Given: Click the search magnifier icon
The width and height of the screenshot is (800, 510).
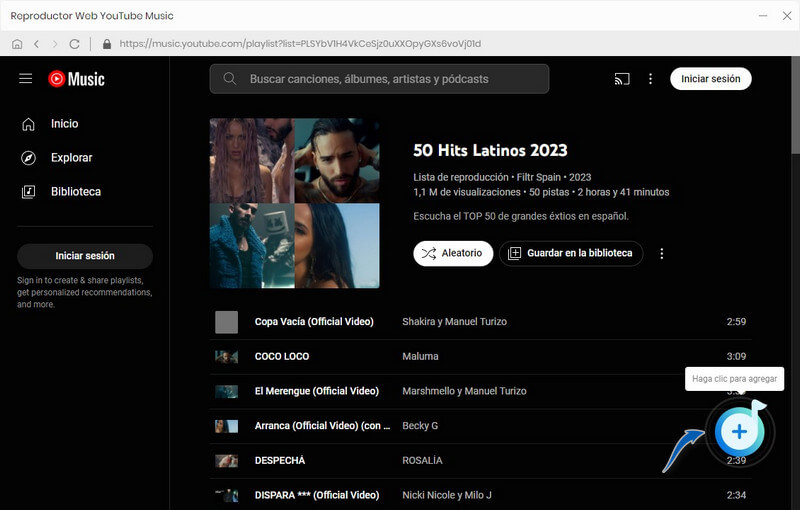Looking at the screenshot, I should (230, 79).
